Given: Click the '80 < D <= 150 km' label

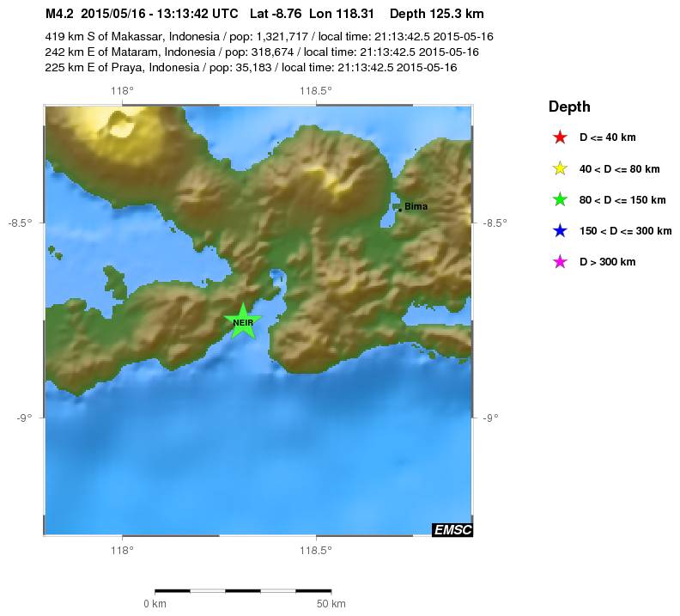Looking at the screenshot, I should pos(622,200).
